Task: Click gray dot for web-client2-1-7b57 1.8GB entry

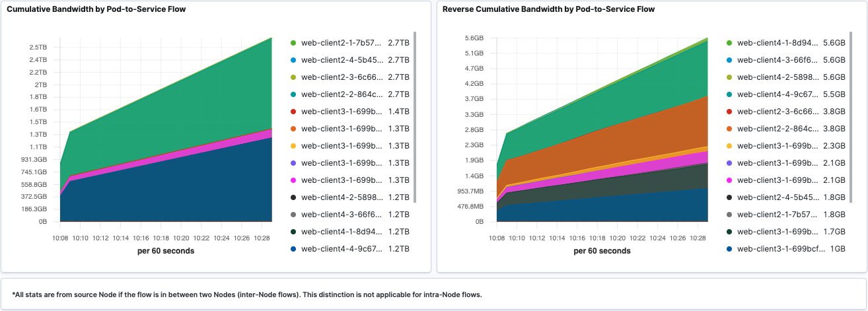Action: pyautogui.click(x=729, y=215)
